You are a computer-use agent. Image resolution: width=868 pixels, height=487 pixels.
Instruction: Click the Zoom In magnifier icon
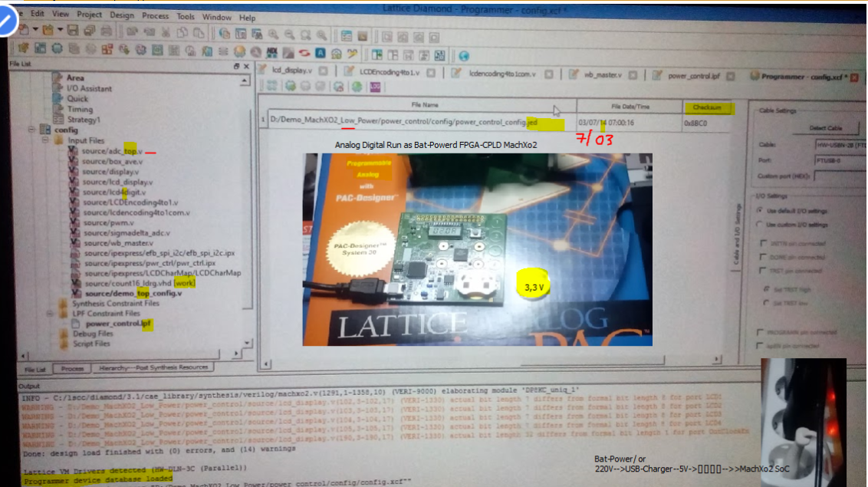pos(274,35)
